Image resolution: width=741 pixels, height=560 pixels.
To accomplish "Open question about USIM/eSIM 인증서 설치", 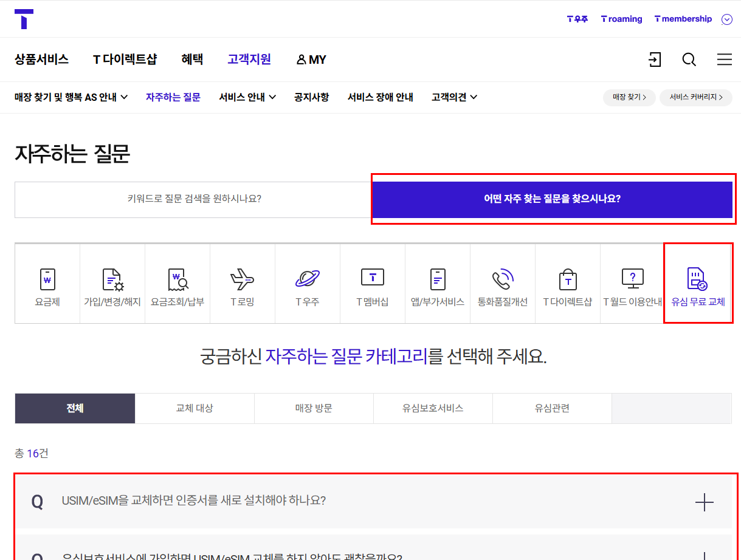I will [x=373, y=501].
